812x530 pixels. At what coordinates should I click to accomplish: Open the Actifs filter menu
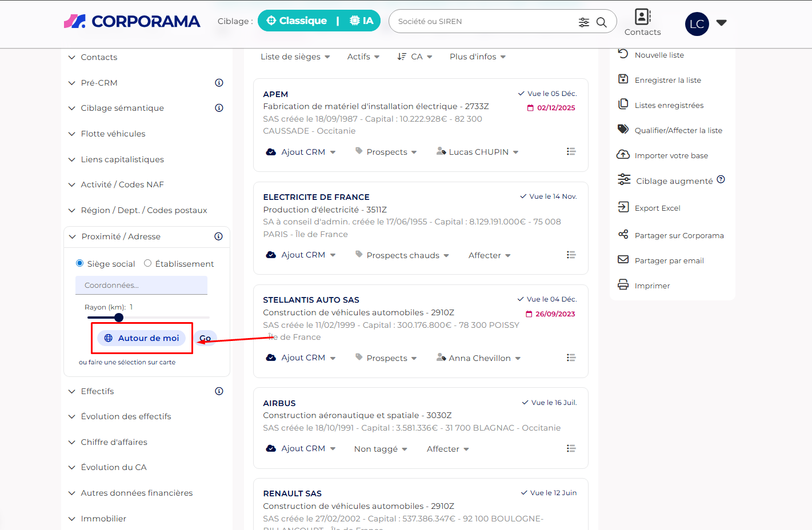[x=363, y=57]
